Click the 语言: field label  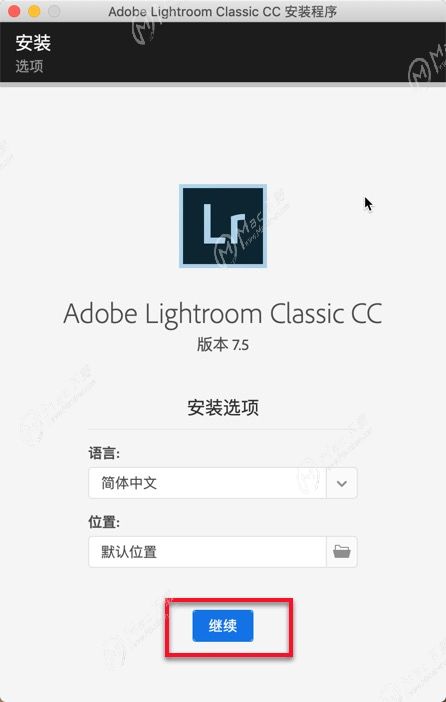pos(104,453)
